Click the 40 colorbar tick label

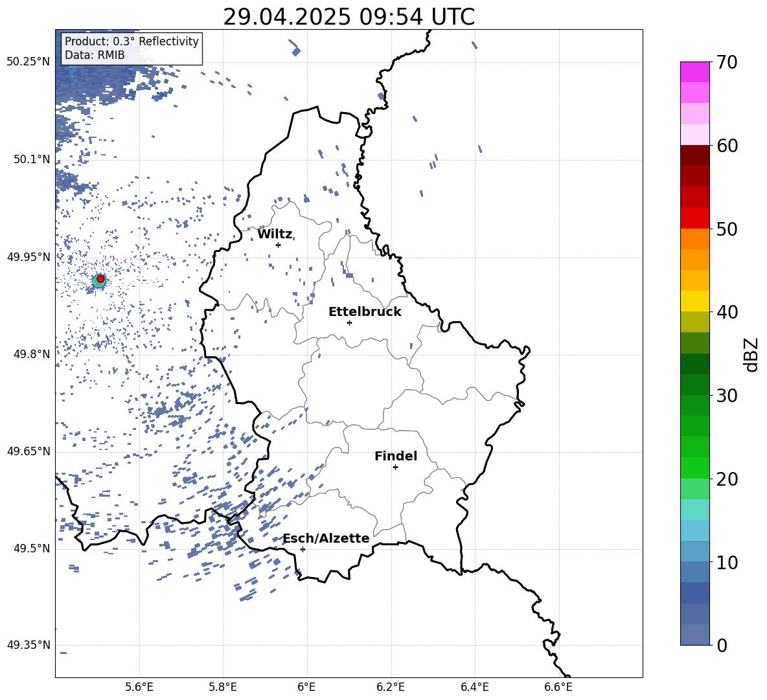click(x=727, y=312)
